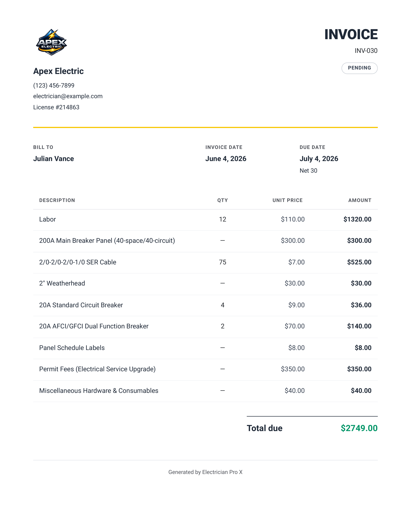Click the $300.00 amount for Breaker Panel
This screenshot has height=532, width=411.
click(359, 241)
